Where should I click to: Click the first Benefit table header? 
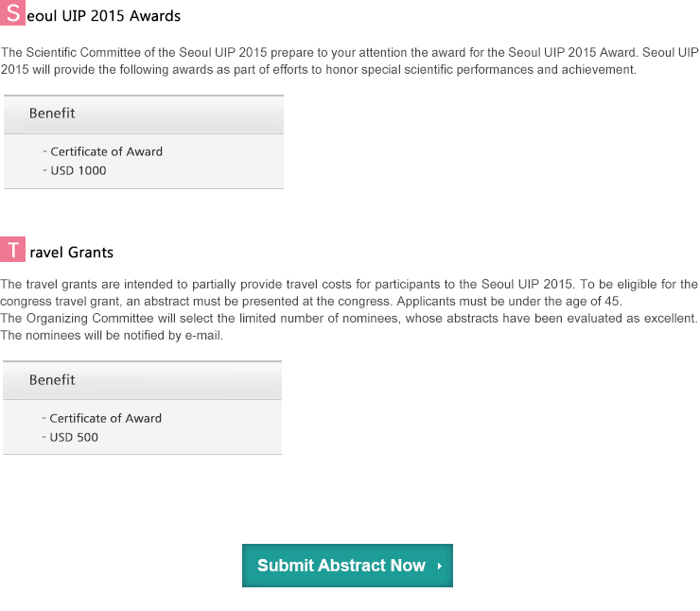pyautogui.click(x=143, y=114)
